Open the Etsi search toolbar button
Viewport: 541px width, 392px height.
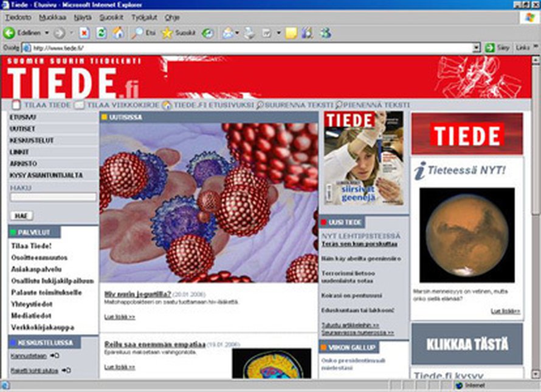pyautogui.click(x=143, y=33)
